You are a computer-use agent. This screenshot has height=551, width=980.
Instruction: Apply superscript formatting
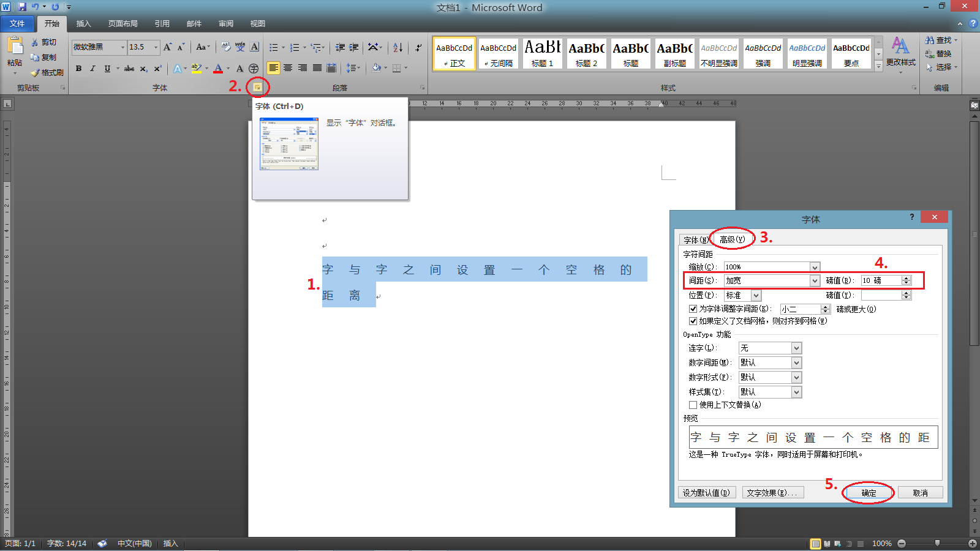pos(157,69)
